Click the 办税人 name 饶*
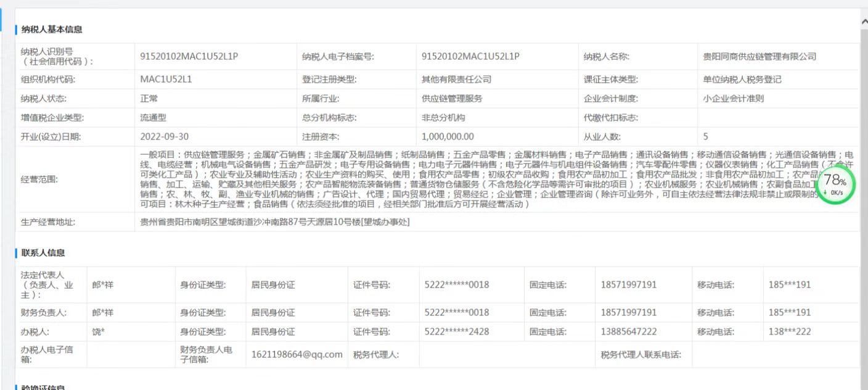The width and height of the screenshot is (868, 390). click(99, 331)
